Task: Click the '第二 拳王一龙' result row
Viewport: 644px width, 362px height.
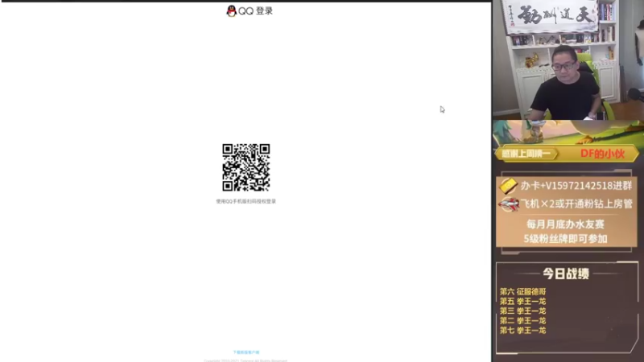Action: [x=522, y=320]
